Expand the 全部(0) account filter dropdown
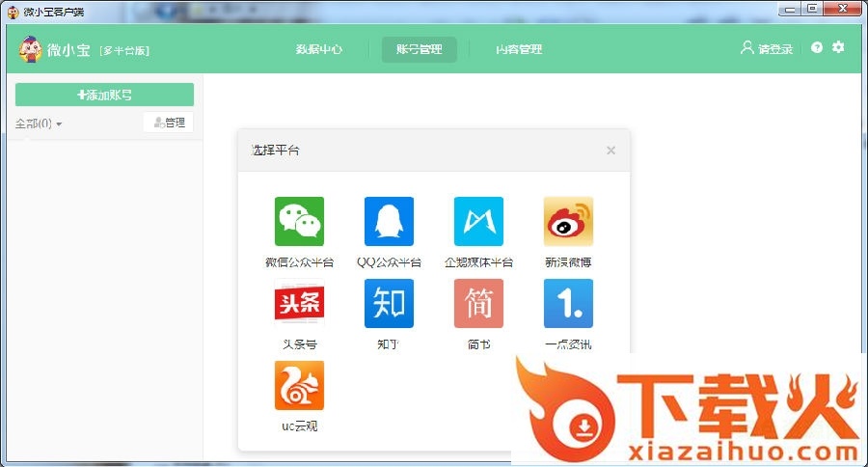The width and height of the screenshot is (868, 467). (39, 124)
